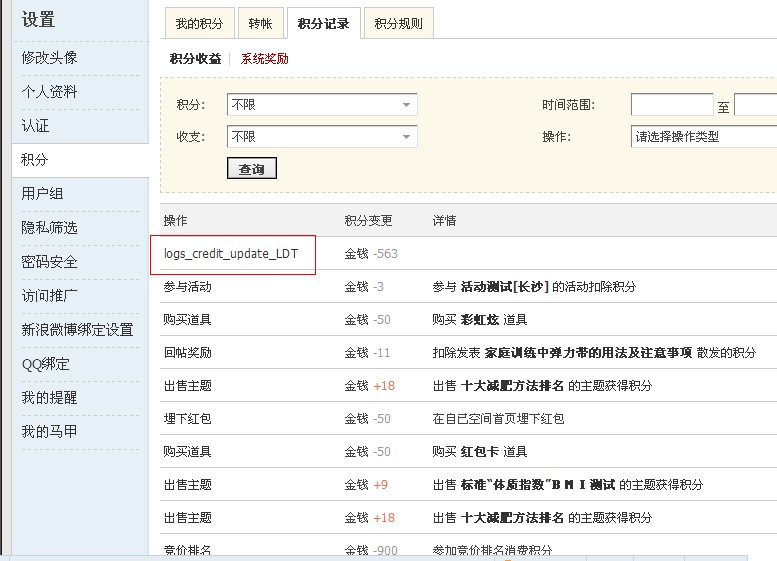Select the 参与活动 operation cell
Image resolution: width=777 pixels, height=561 pixels.
pos(188,287)
